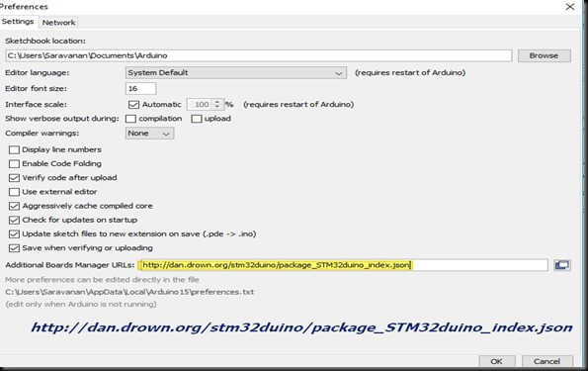The width and height of the screenshot is (588, 371).
Task: Click the 'Interface scale:' label
Action: pyautogui.click(x=36, y=105)
